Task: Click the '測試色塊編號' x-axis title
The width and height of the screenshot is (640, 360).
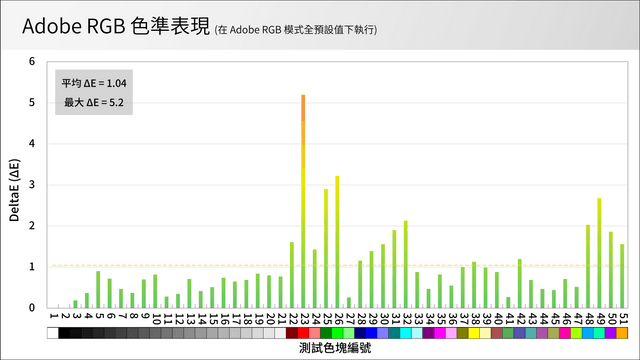Action: point(335,348)
